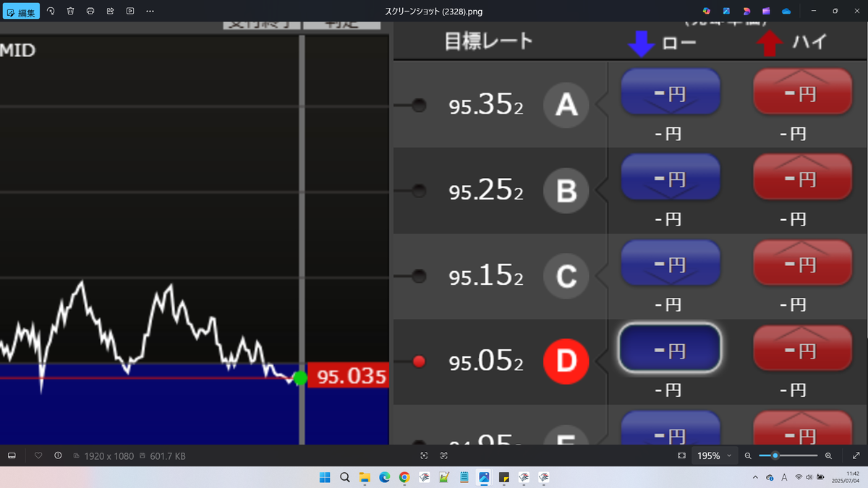Open the Wi-Fi network tray icon
Screen dimensions: 868x488
799,477
